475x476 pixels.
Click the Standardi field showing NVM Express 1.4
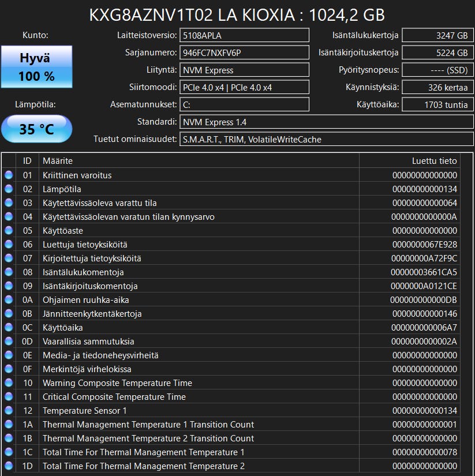pos(327,122)
